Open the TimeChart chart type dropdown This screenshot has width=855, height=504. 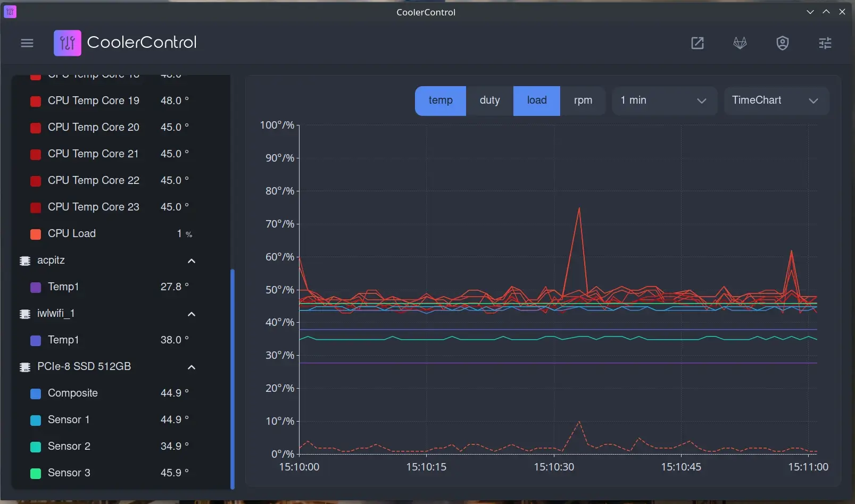click(x=776, y=100)
